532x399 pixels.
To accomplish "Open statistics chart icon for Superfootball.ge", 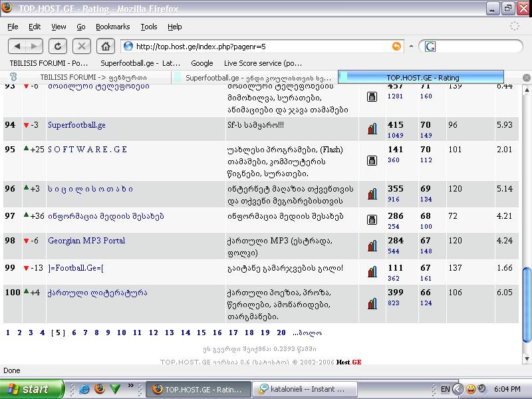I will click(x=372, y=129).
